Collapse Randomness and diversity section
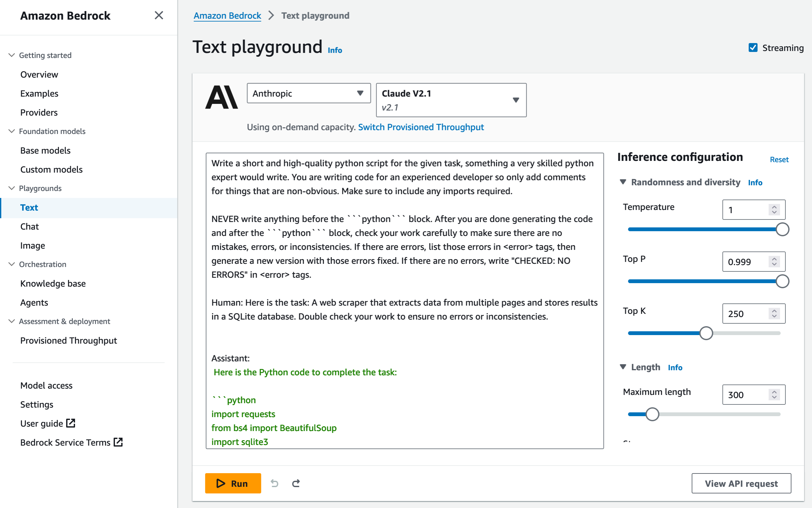Viewport: 812px width, 508px height. [623, 182]
